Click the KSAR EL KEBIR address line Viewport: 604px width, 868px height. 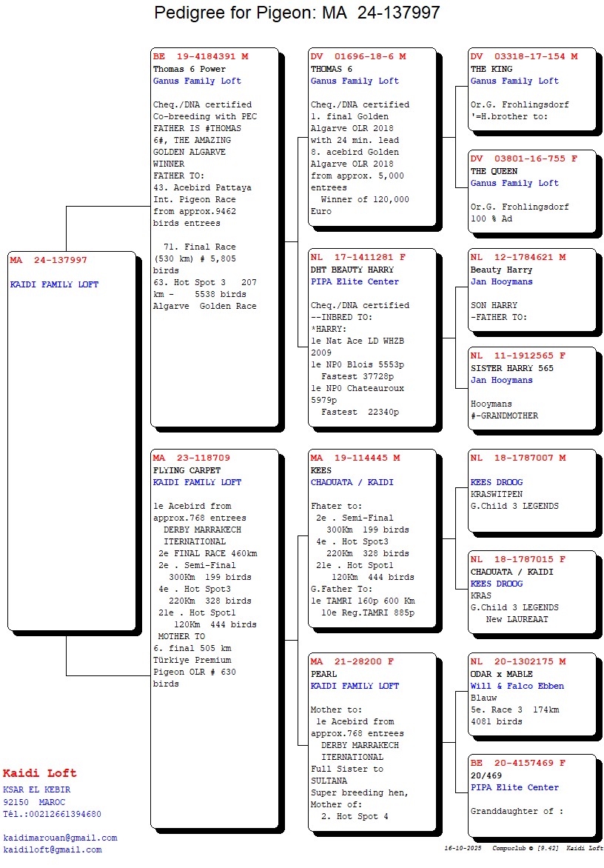(36, 789)
